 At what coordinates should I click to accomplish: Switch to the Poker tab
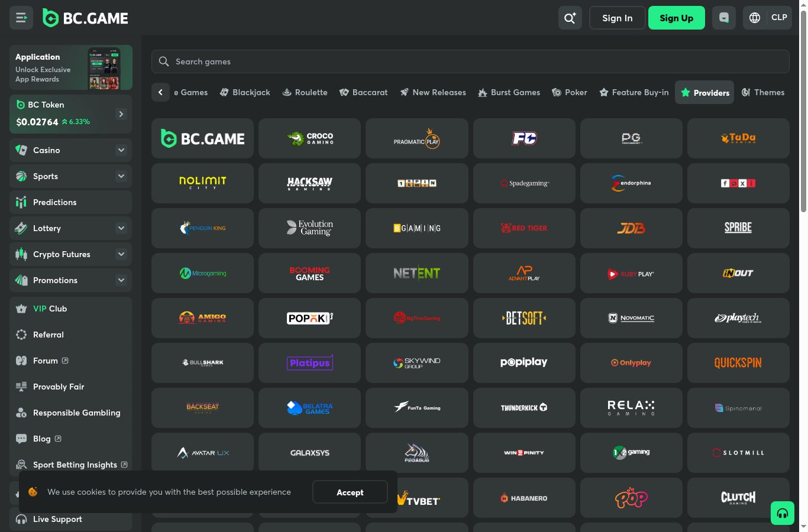tap(569, 92)
